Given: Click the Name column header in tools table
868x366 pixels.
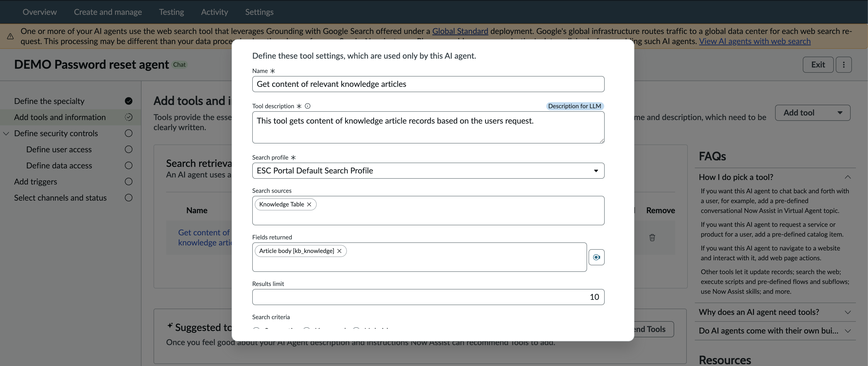Looking at the screenshot, I should click(197, 211).
